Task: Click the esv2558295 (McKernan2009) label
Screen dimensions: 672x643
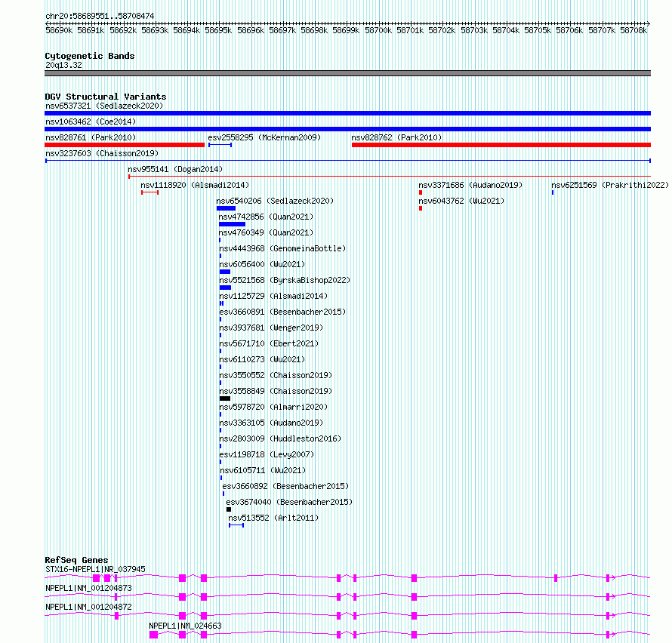Action: (x=264, y=137)
